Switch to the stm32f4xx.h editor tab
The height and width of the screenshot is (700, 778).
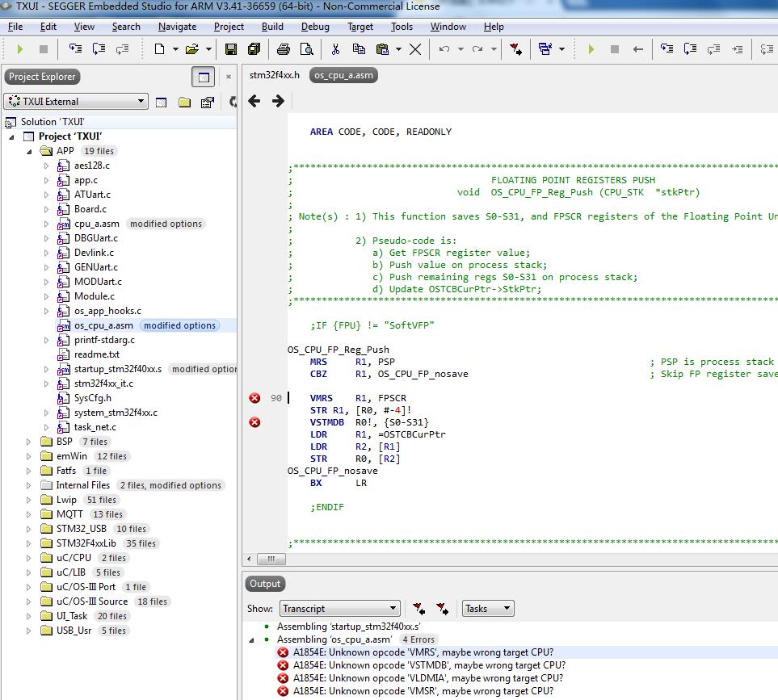pos(275,75)
